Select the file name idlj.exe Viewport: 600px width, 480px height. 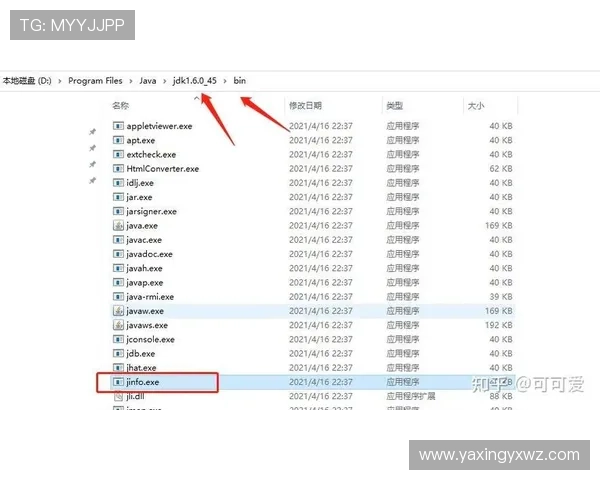point(140,183)
